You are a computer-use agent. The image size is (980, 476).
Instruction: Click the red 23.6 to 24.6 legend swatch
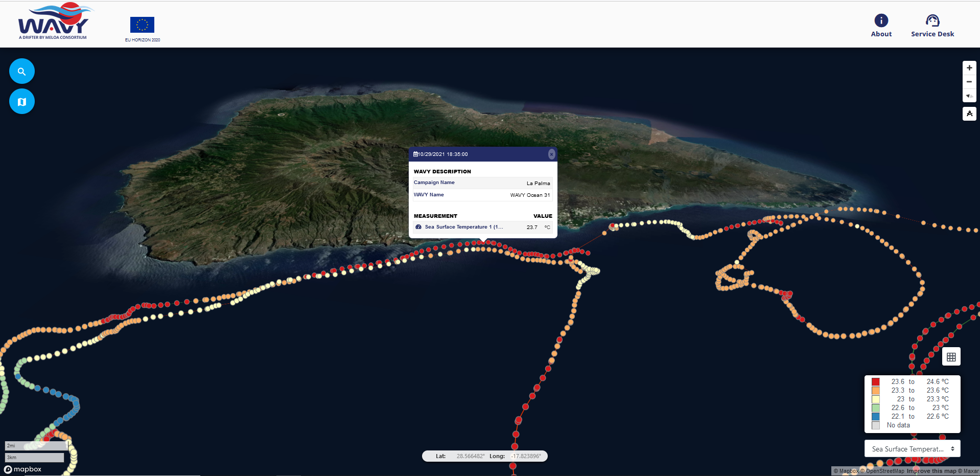[x=875, y=382]
